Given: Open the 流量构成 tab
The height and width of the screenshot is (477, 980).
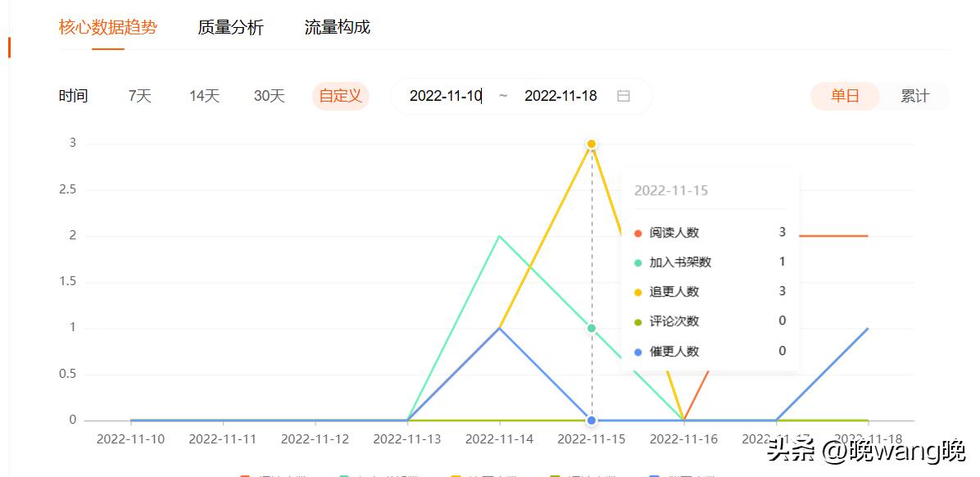Looking at the screenshot, I should coord(338,27).
